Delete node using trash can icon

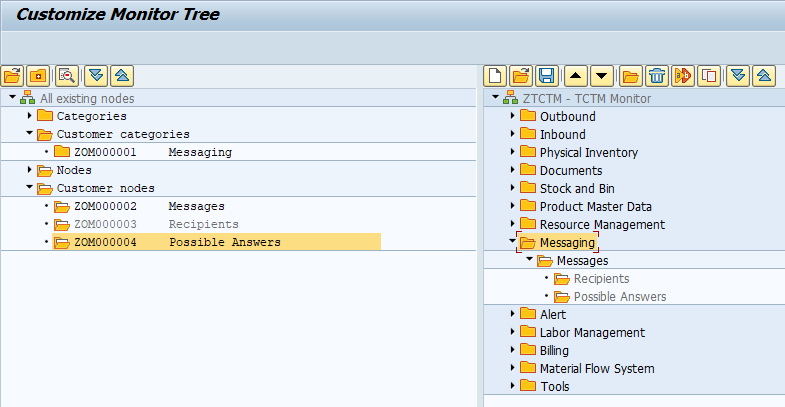point(657,75)
